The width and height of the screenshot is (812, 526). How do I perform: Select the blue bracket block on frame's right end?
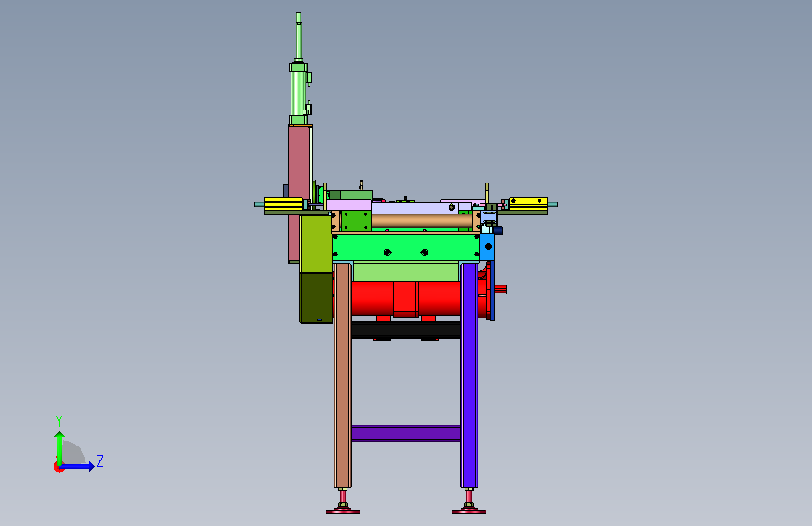[486, 247]
